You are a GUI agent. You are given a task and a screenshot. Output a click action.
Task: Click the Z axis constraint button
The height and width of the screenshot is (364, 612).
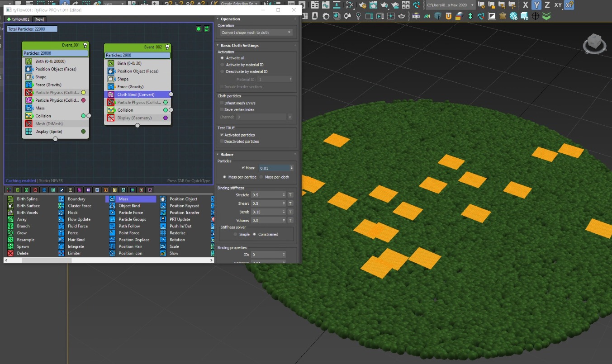547,5
